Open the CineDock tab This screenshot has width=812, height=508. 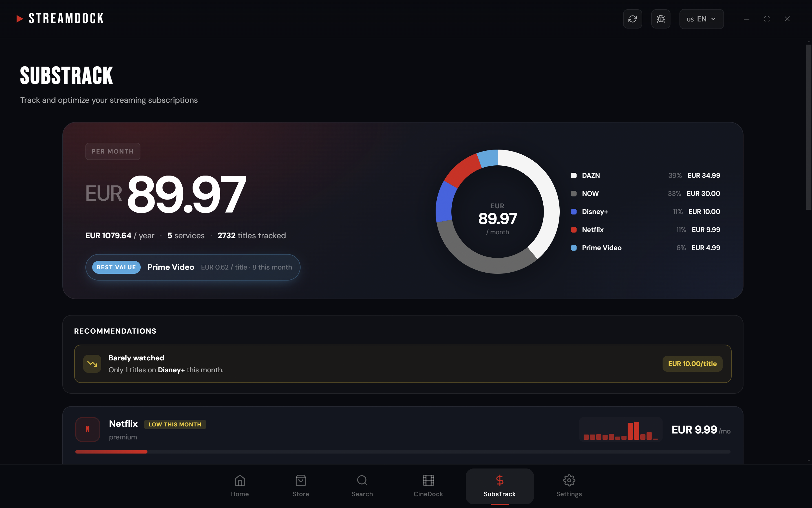click(x=428, y=486)
